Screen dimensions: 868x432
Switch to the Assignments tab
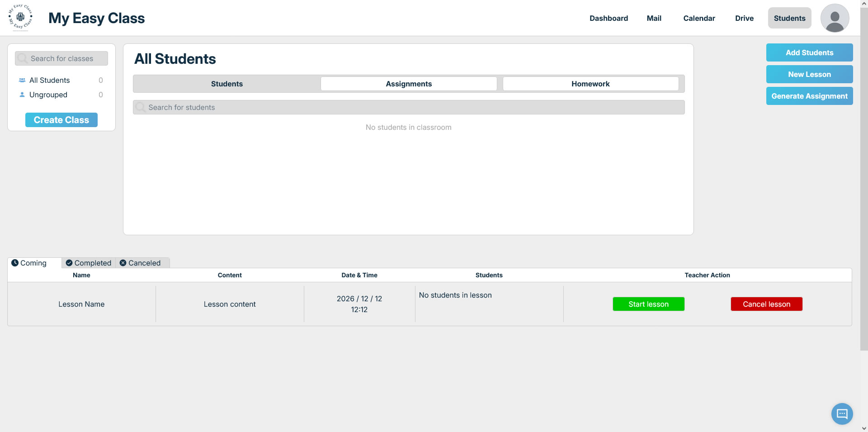(409, 84)
